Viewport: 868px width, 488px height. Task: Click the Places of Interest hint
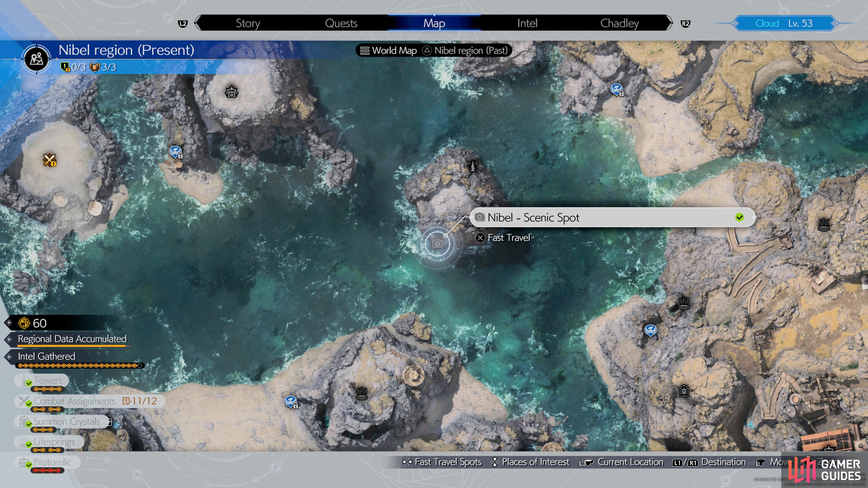coord(530,462)
